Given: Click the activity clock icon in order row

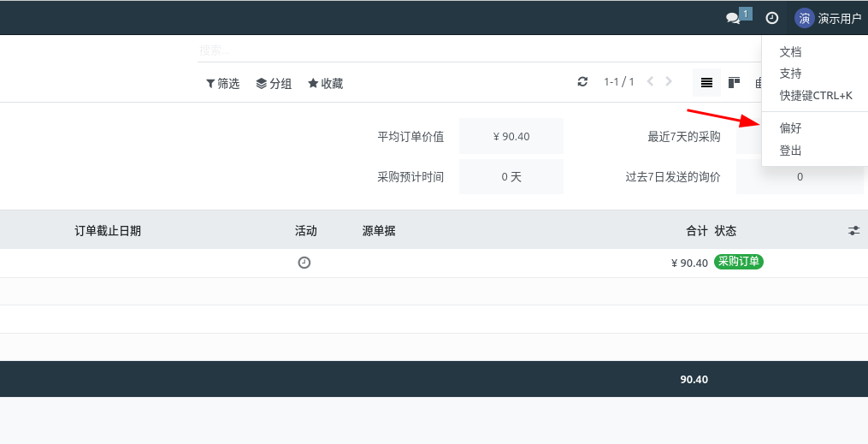Looking at the screenshot, I should (x=304, y=263).
